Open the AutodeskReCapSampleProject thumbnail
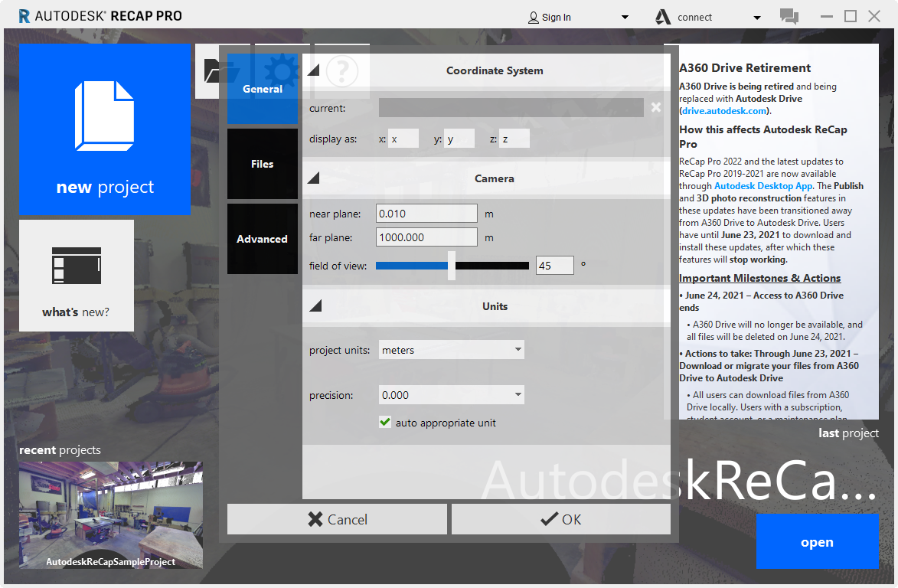 [110, 514]
